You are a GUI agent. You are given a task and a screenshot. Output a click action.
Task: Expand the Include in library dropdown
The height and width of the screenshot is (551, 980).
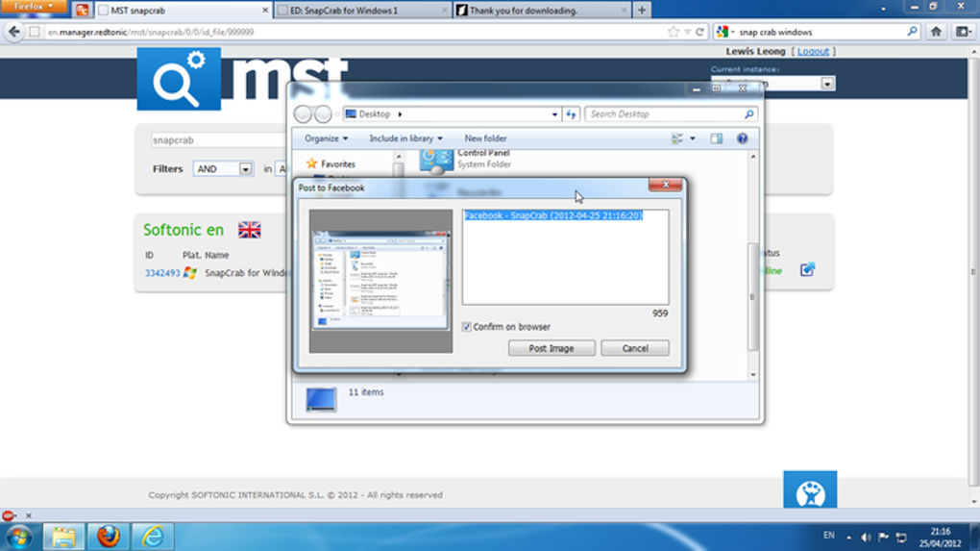pos(406,138)
